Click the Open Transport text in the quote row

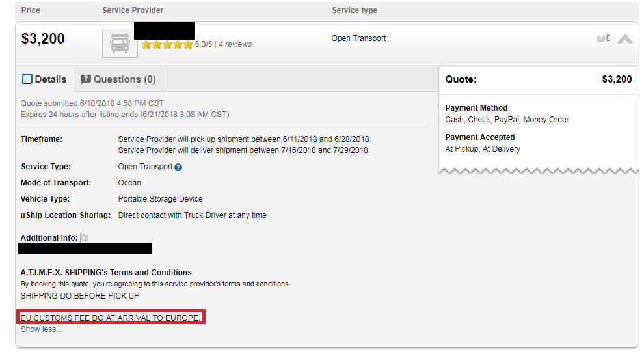(358, 38)
